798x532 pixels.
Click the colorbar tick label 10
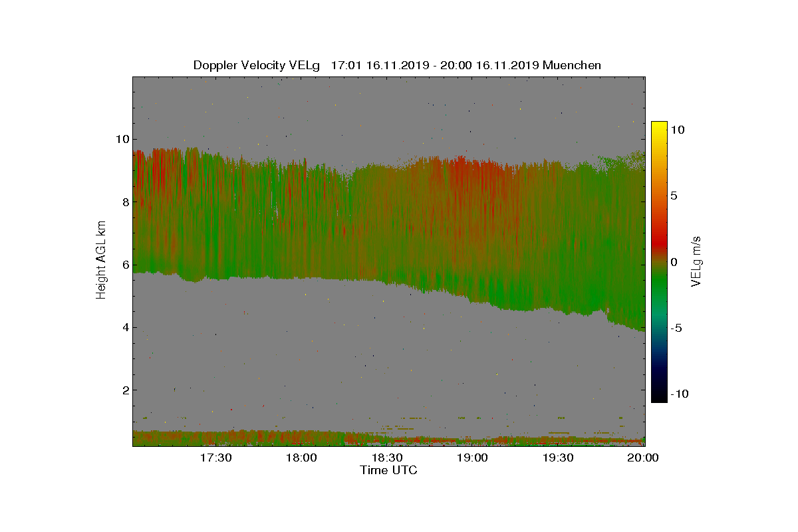tap(678, 130)
